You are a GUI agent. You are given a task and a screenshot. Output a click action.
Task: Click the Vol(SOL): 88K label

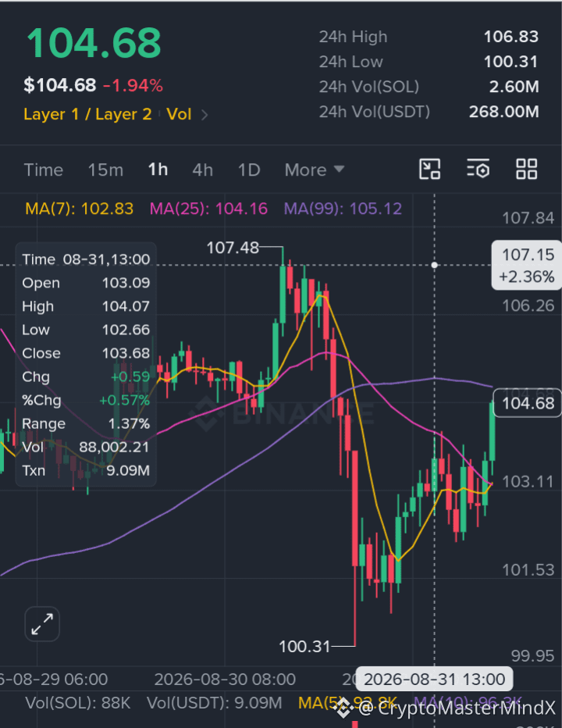tap(78, 703)
